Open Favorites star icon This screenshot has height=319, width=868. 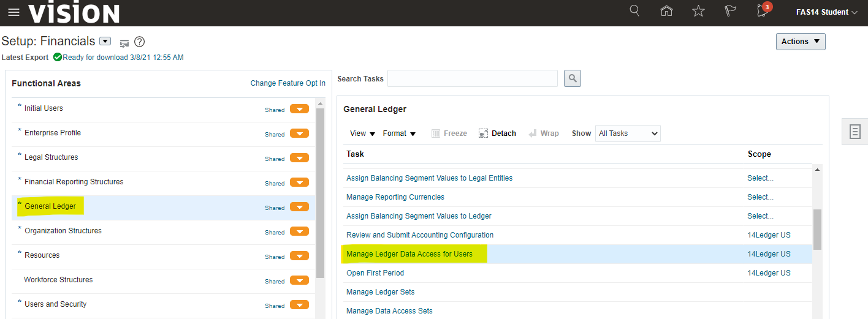click(698, 11)
